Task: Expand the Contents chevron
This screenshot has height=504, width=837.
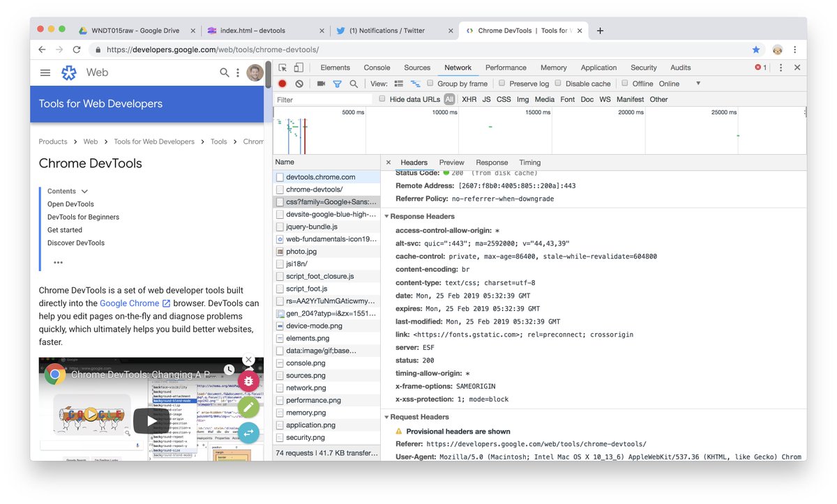Action: click(x=84, y=191)
